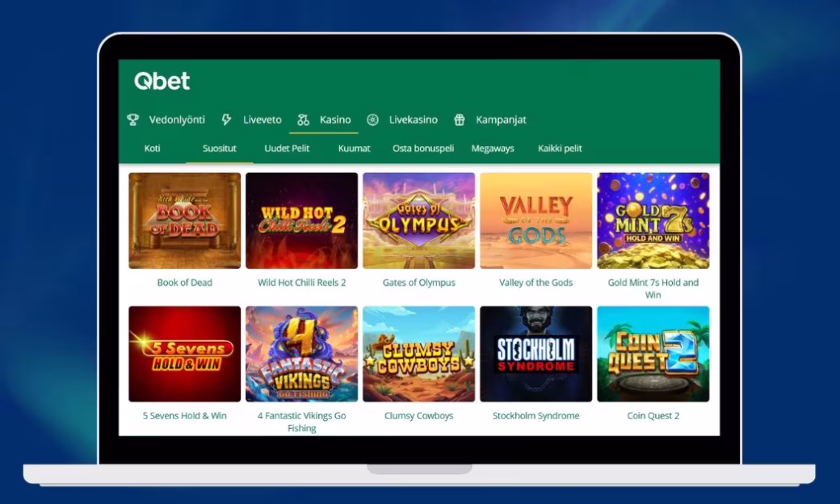840x504 pixels.
Task: Click the lightning icon beside Liveveto
Action: [227, 120]
